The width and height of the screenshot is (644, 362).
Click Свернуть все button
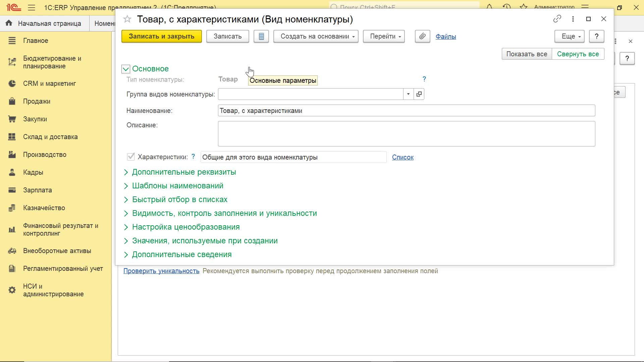[578, 54]
